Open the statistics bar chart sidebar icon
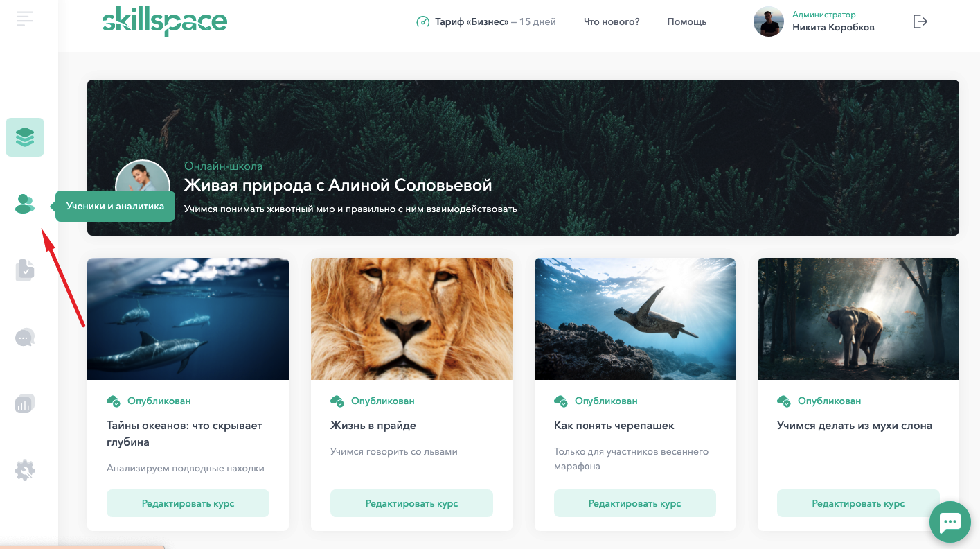This screenshot has width=980, height=549. [x=25, y=403]
